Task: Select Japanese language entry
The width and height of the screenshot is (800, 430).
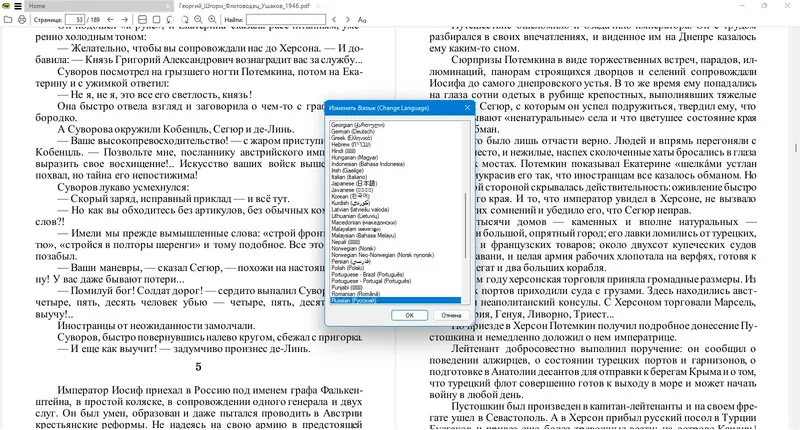Action: (354, 184)
